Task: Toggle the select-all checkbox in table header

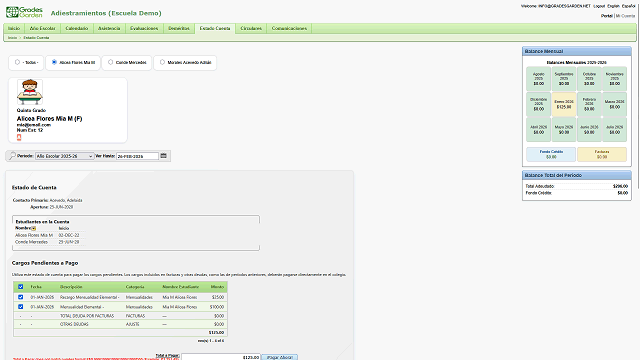Action: [x=20, y=287]
